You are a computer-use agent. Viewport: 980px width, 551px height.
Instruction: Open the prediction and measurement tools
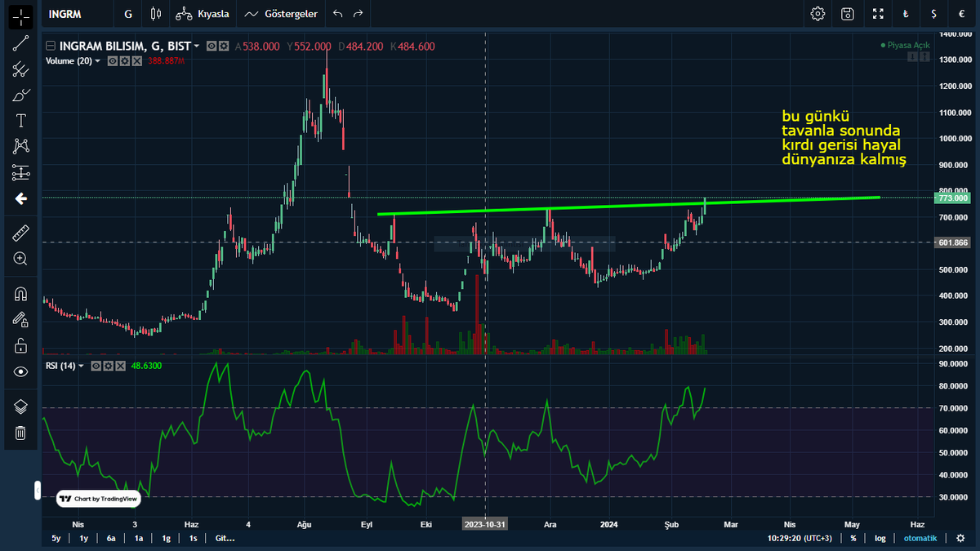(21, 172)
